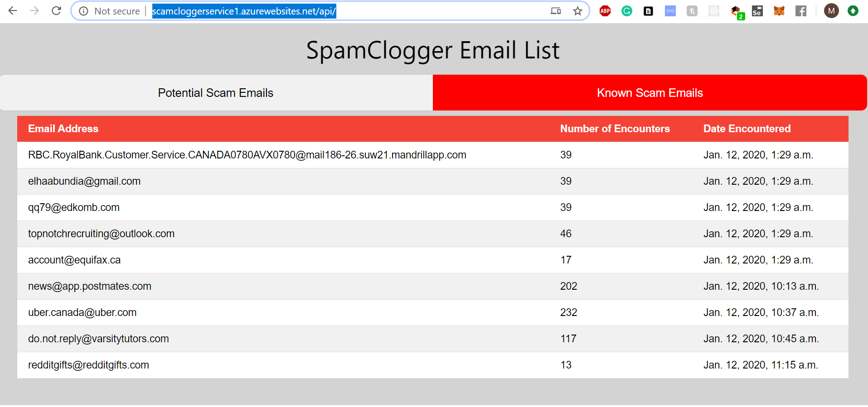
Task: Select the RBC.RoyalBank.Customer.Service email address
Action: [247, 155]
